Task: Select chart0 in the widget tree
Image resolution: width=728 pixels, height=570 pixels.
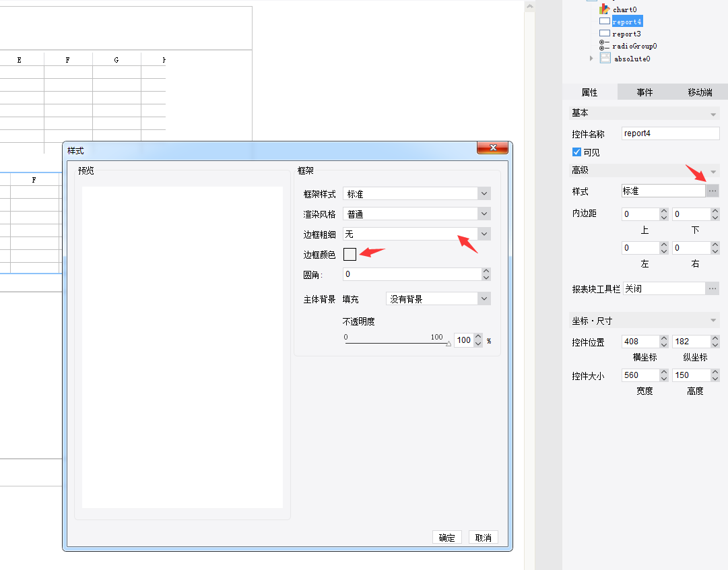Action: 624,9
